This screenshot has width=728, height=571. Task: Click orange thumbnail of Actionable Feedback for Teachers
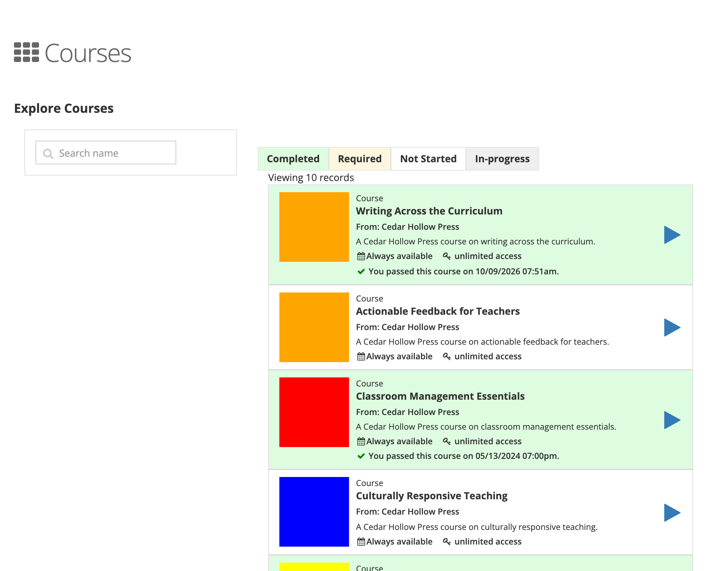pyautogui.click(x=314, y=327)
